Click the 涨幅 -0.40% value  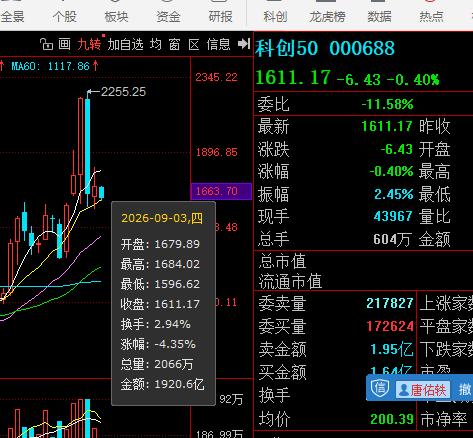pos(391,171)
